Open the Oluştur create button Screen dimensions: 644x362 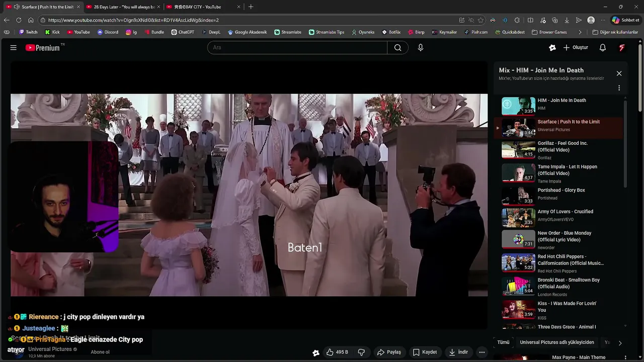tap(576, 47)
